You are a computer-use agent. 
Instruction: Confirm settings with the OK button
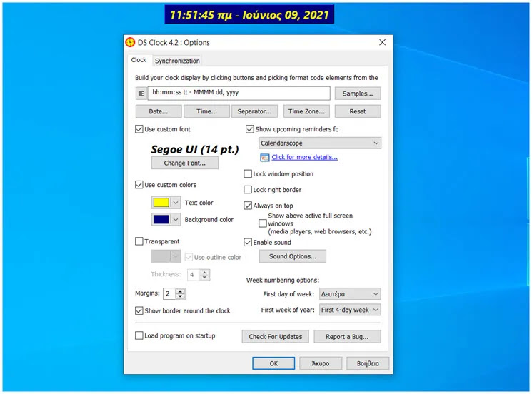pos(273,363)
